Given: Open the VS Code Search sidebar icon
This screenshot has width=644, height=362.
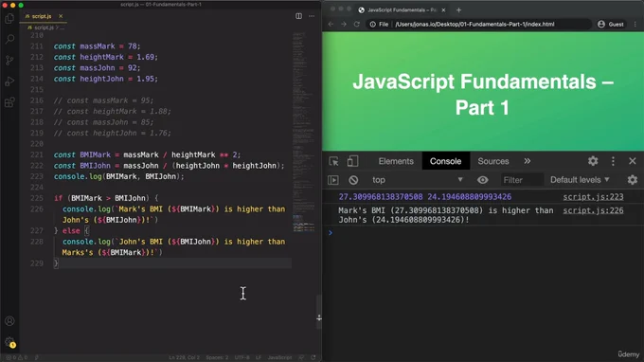Looking at the screenshot, I should pos(9,40).
